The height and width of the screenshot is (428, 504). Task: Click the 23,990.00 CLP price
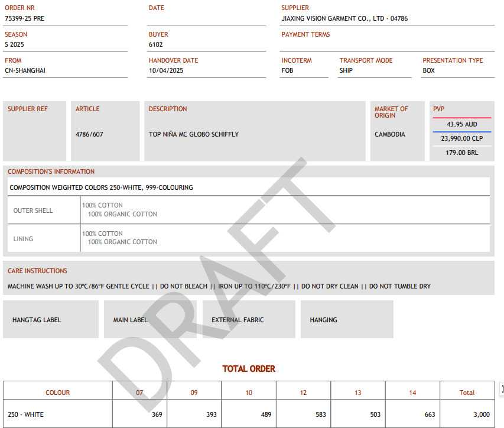(461, 138)
